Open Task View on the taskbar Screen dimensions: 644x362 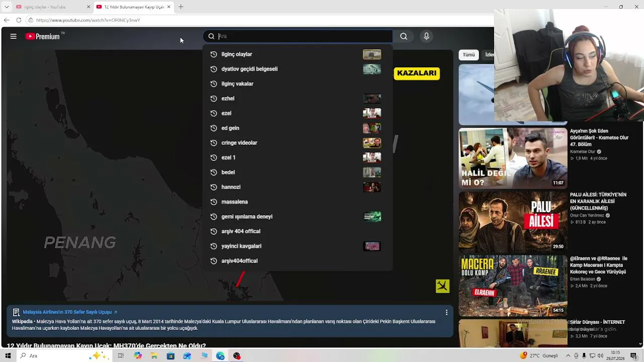pos(121,356)
